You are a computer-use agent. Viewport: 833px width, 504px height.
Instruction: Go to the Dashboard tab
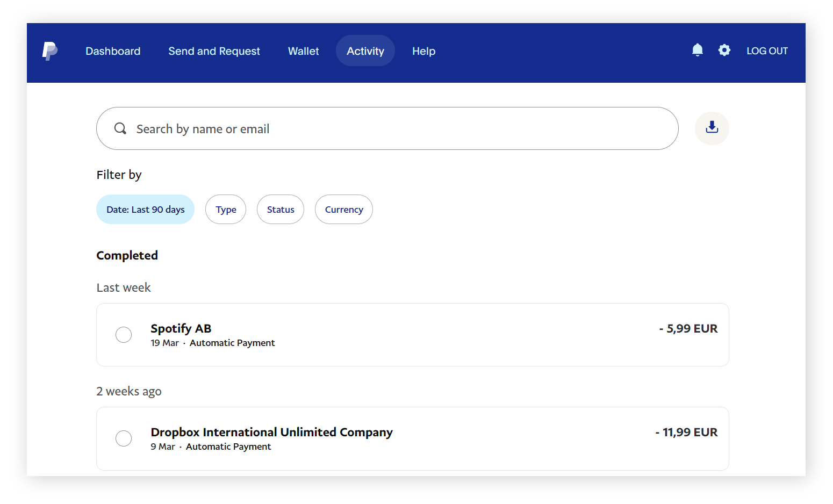113,51
